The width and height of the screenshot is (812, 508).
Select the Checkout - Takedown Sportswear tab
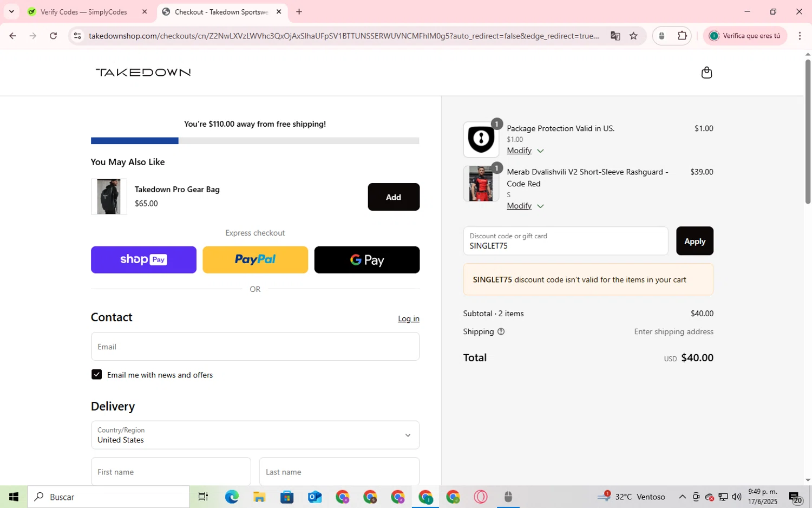221,11
